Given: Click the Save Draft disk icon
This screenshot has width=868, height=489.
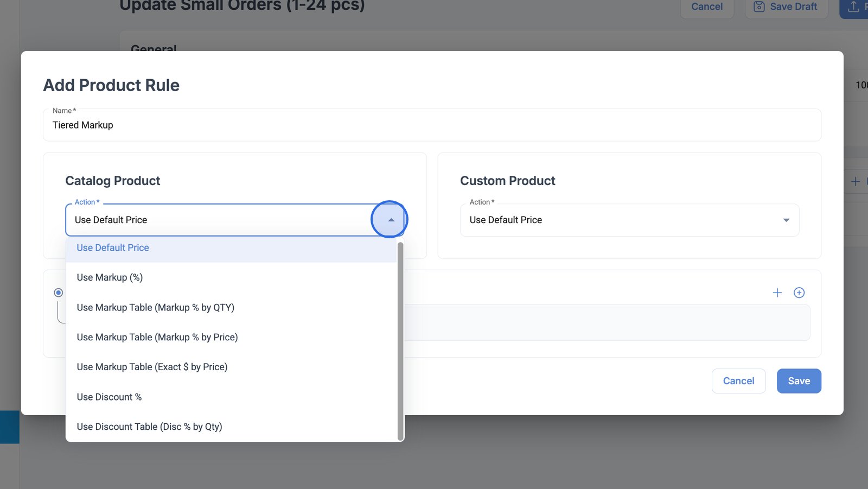Looking at the screenshot, I should pos(759,7).
